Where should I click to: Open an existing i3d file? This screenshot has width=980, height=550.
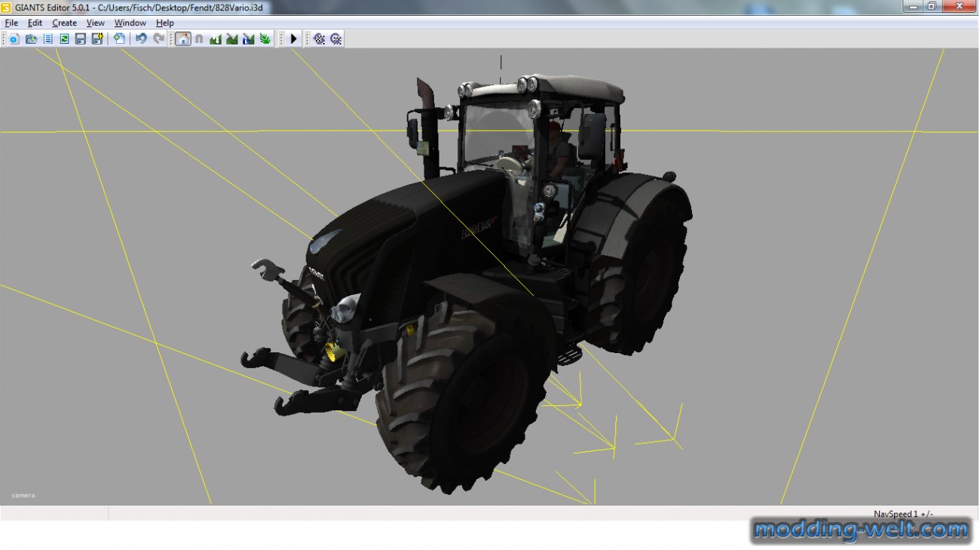(31, 38)
